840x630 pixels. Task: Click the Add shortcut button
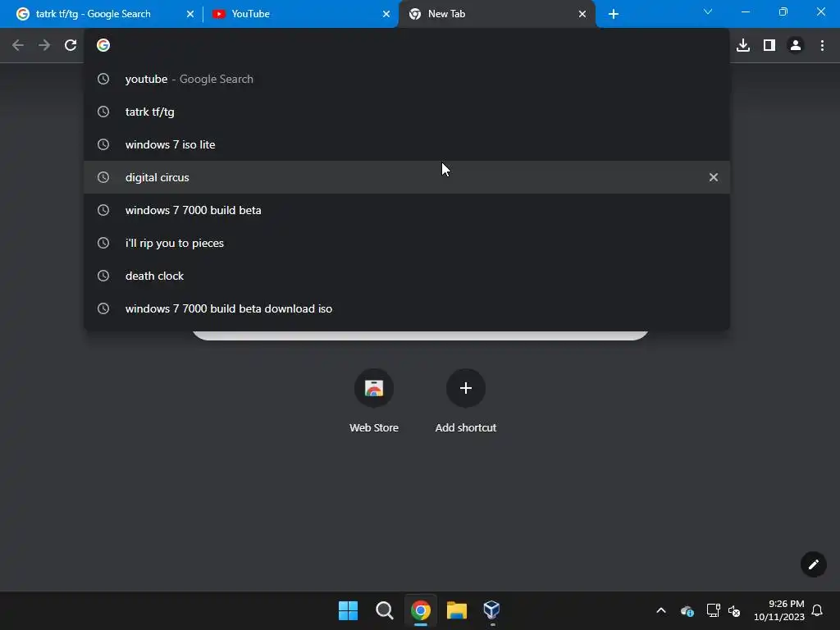click(x=466, y=400)
